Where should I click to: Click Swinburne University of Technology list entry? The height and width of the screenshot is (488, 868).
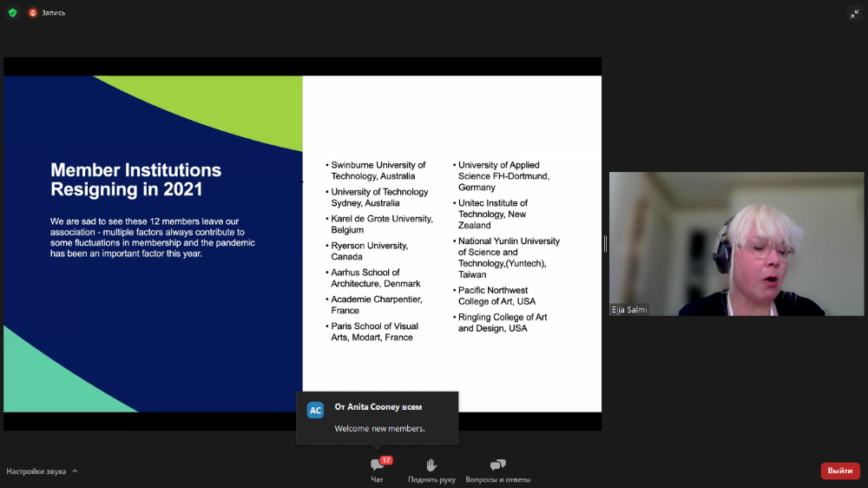[x=378, y=170]
